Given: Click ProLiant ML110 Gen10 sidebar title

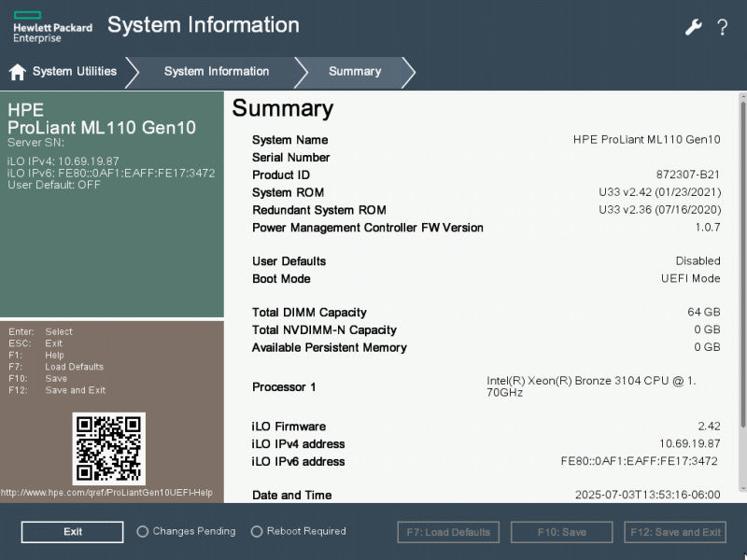Looking at the screenshot, I should (x=102, y=127).
